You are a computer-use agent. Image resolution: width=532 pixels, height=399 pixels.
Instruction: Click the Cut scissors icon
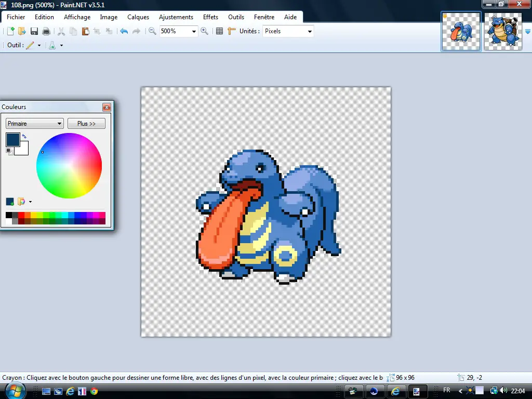(x=61, y=31)
